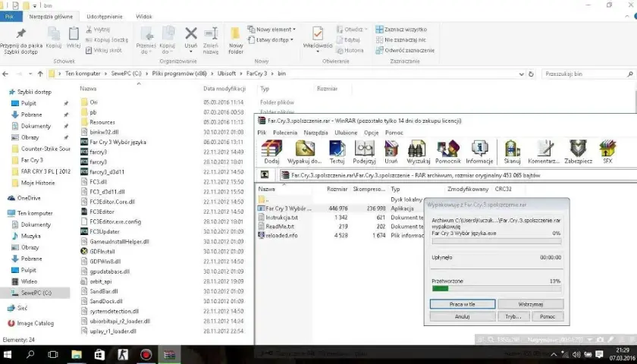Click Tryb... button in extraction dialog
This screenshot has height=364, width=637.
point(513,316)
